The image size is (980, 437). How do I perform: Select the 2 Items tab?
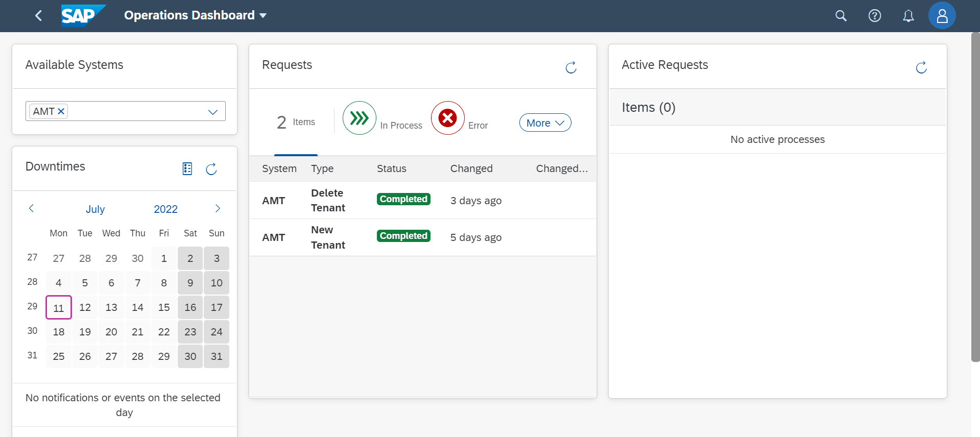coord(296,122)
